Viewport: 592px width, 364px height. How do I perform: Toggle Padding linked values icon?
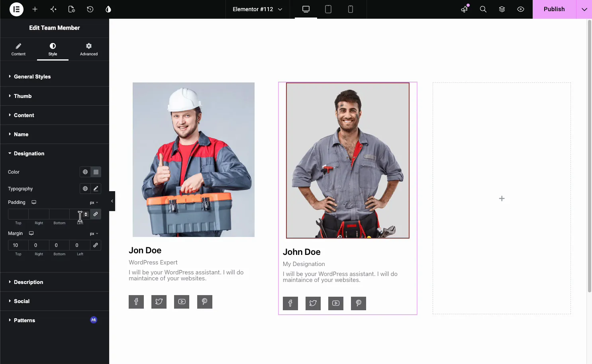pyautogui.click(x=96, y=214)
